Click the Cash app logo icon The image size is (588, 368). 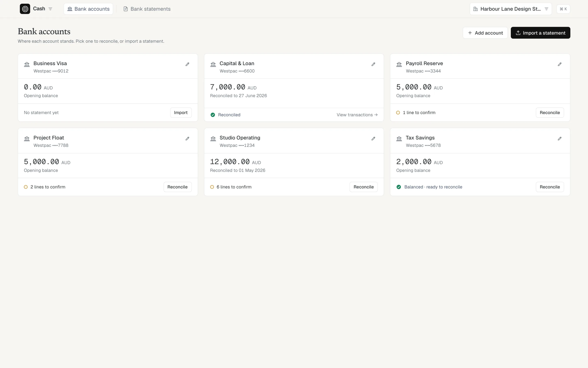coord(25,9)
